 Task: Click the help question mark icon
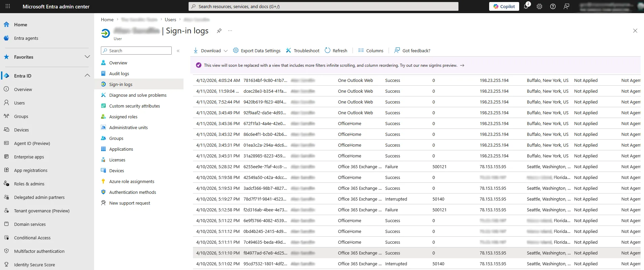[553, 6]
